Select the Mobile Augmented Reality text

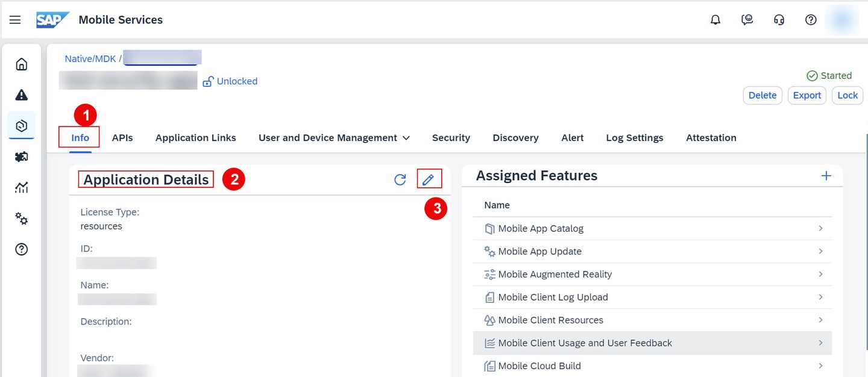(x=555, y=275)
